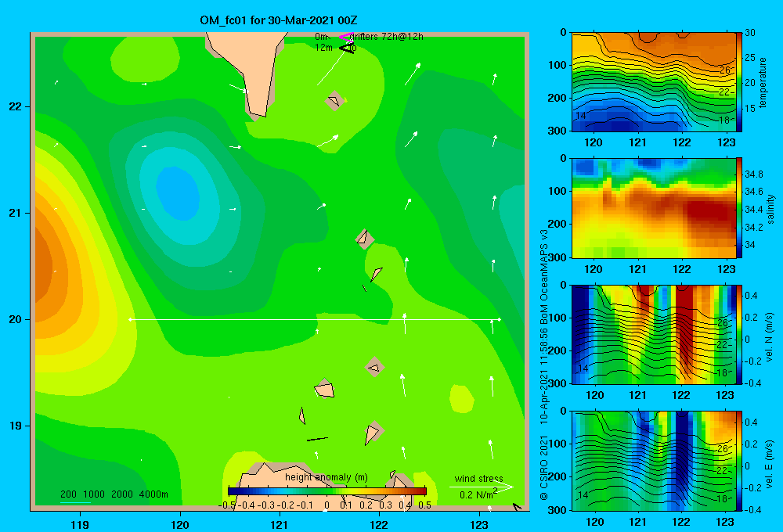
Task: Click the "height anomaly (m)" label
Action: (x=327, y=477)
